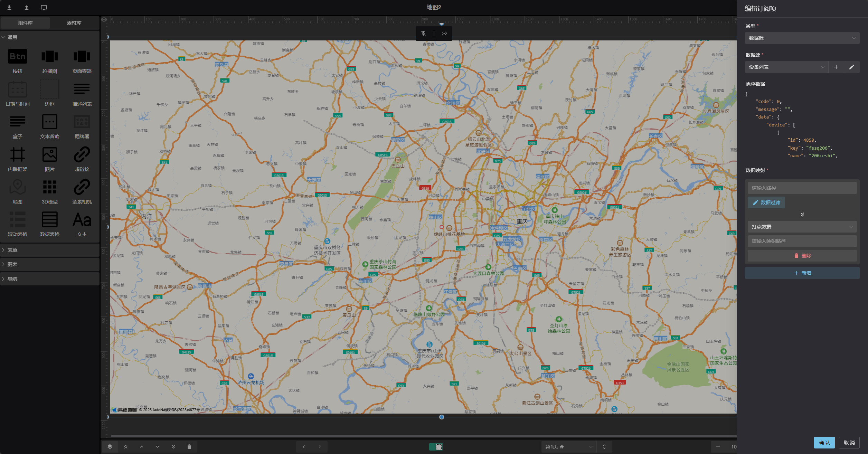The height and width of the screenshot is (454, 868).
Task: Move layer down one level
Action: coord(158,446)
